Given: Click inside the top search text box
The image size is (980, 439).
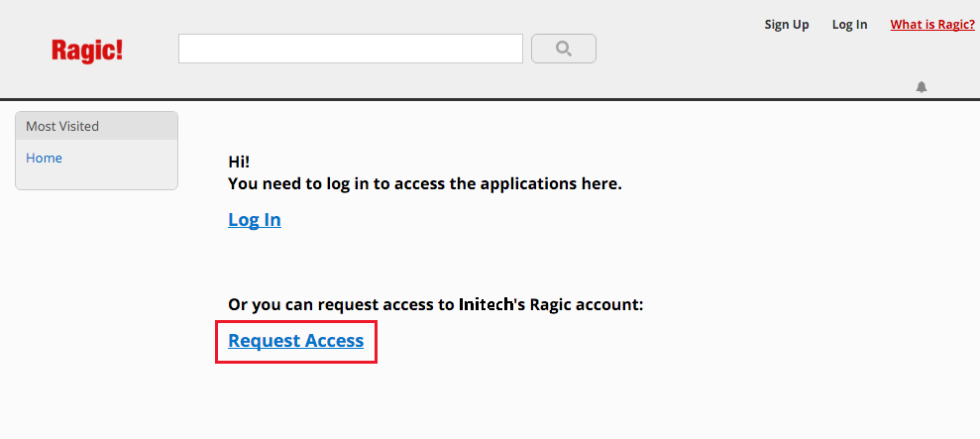Looking at the screenshot, I should point(351,49).
